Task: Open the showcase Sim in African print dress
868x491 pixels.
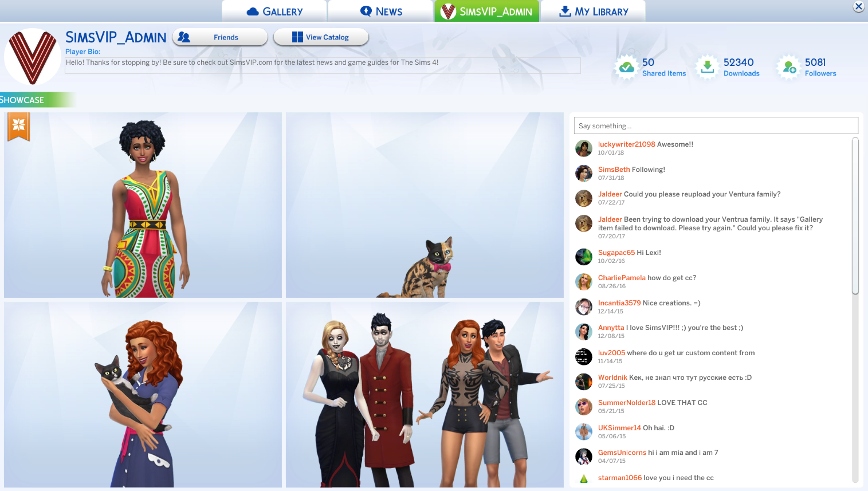Action: click(143, 205)
